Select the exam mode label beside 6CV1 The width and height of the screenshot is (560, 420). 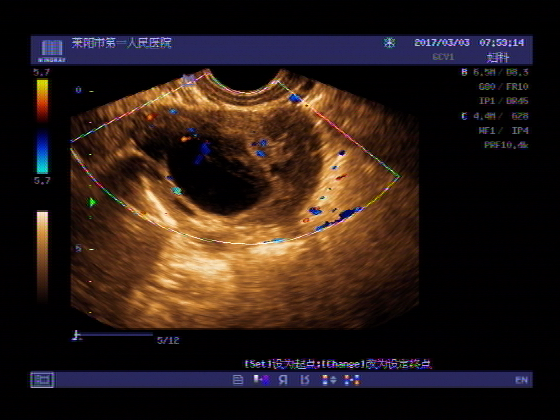[498, 57]
